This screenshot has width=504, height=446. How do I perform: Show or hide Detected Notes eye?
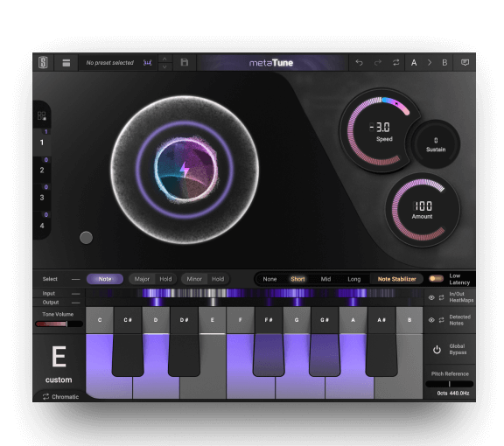[431, 320]
